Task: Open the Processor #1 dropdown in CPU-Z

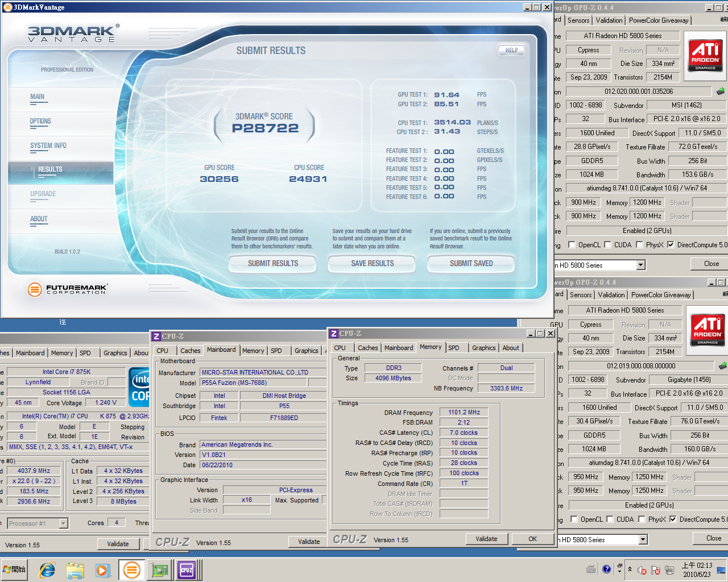Action: coord(63,523)
